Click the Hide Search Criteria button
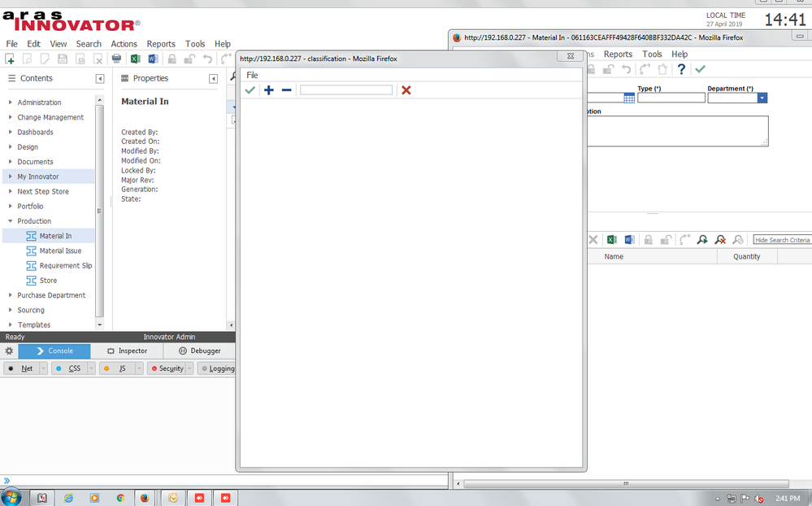Screen dimensions: 812x506 (x=782, y=240)
